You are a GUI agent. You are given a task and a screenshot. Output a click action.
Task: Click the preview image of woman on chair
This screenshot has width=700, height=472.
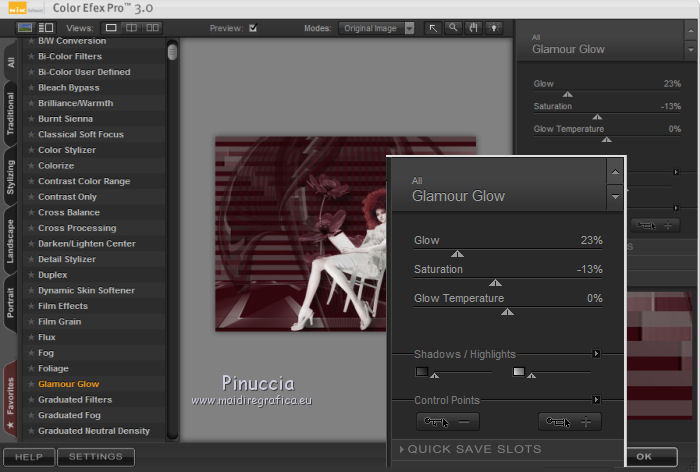tap(300, 234)
